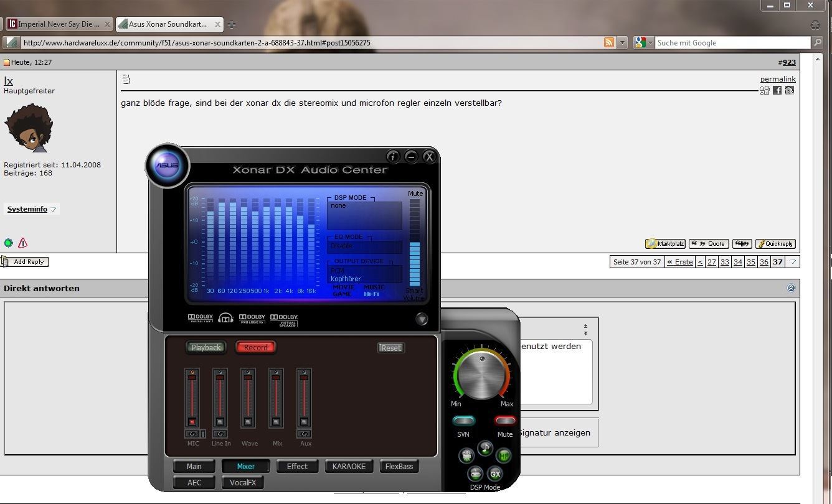Viewport: 832px width, 504px height.
Task: Open the page jump dropdown arrow
Action: pos(793,262)
